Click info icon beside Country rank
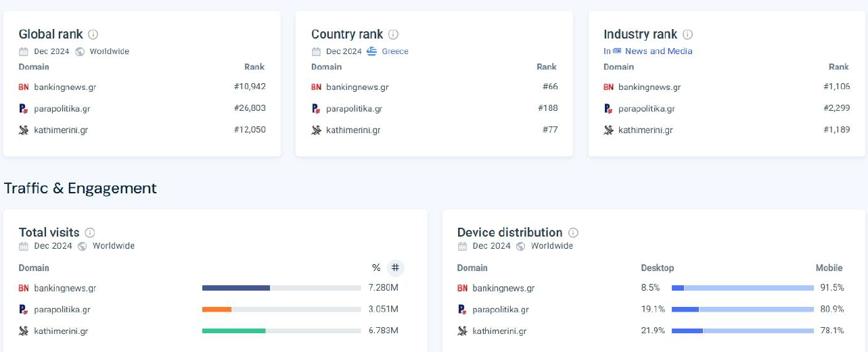Screen dimensions: 868x363 coord(393,34)
